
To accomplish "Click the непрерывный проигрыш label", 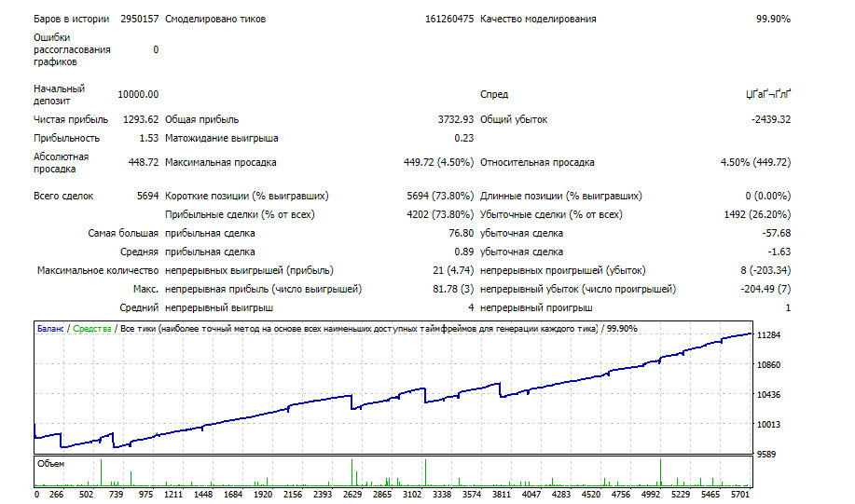I will click(x=536, y=307).
